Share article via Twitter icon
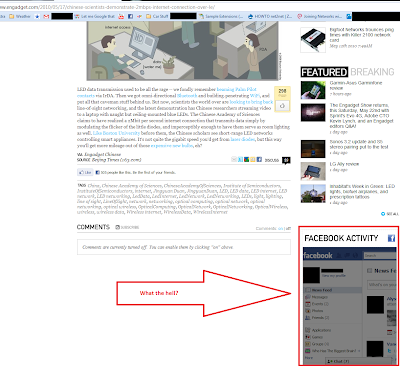This screenshot has height=366, width=400. [x=240, y=160]
